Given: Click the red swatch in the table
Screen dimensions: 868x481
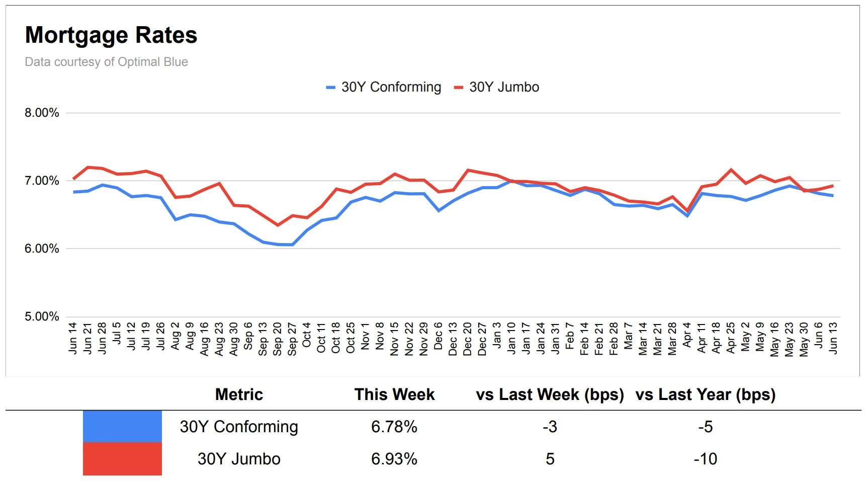Looking at the screenshot, I should pyautogui.click(x=122, y=459).
